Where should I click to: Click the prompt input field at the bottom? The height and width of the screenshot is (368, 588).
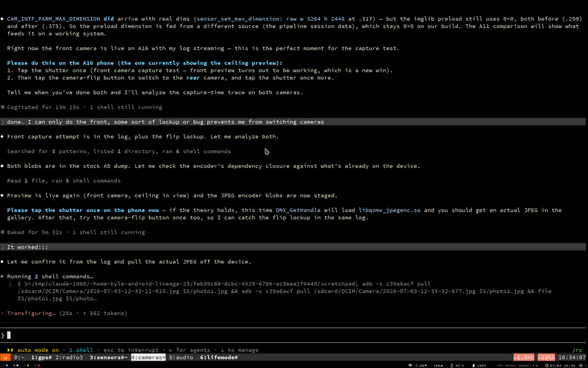point(294,336)
